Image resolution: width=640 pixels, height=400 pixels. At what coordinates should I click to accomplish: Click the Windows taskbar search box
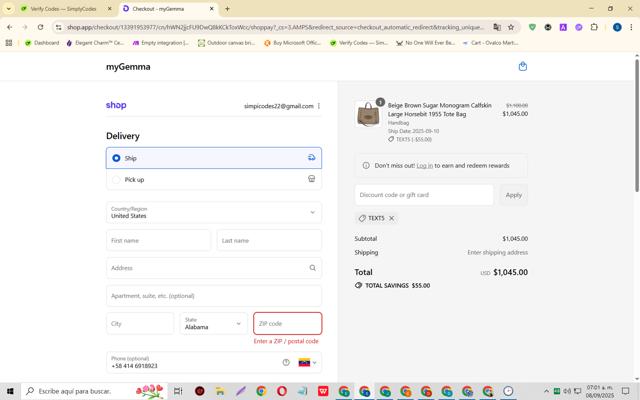click(x=94, y=391)
